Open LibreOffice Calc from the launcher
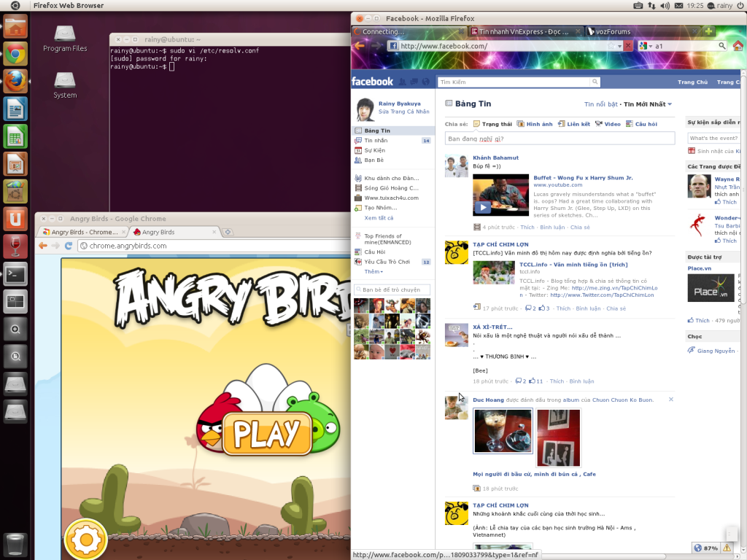The height and width of the screenshot is (560, 747). [15, 136]
